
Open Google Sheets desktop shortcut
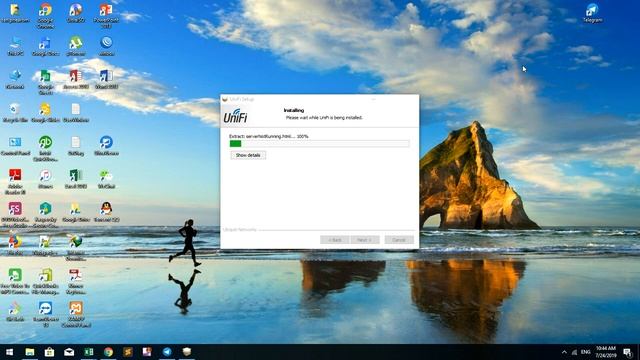(x=45, y=82)
